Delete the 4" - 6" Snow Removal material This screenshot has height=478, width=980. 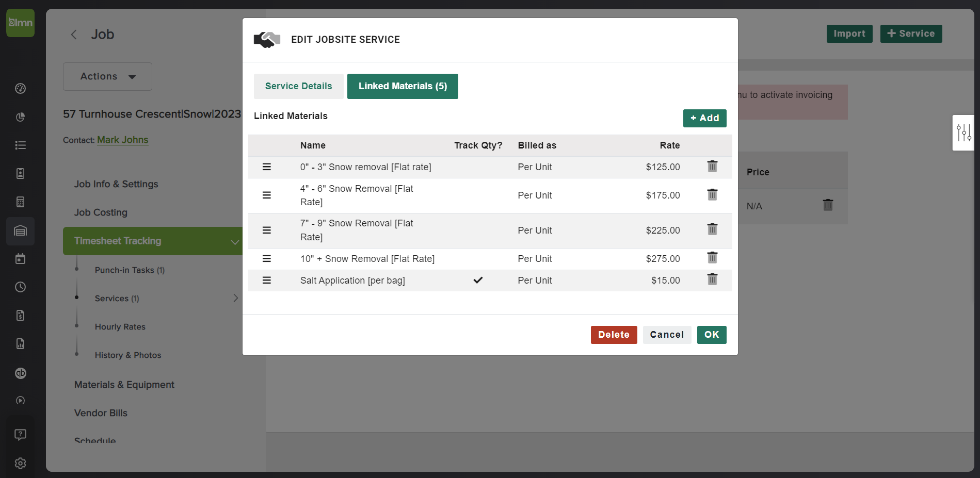[712, 195]
